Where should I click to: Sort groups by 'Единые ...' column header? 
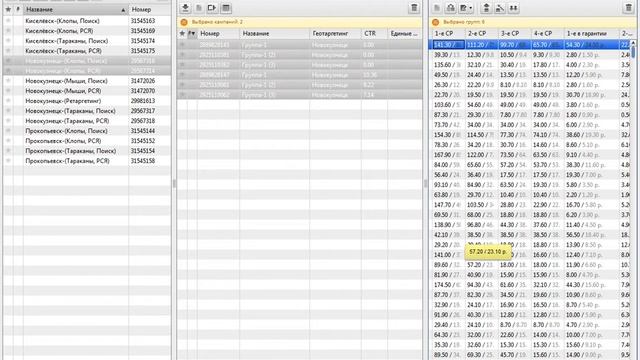coord(405,33)
